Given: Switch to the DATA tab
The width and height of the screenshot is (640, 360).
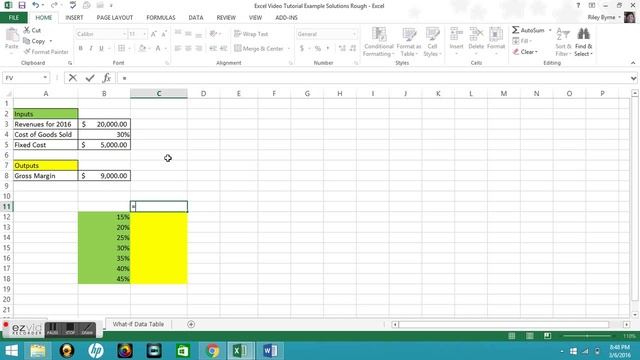Looking at the screenshot, I should (196, 18).
